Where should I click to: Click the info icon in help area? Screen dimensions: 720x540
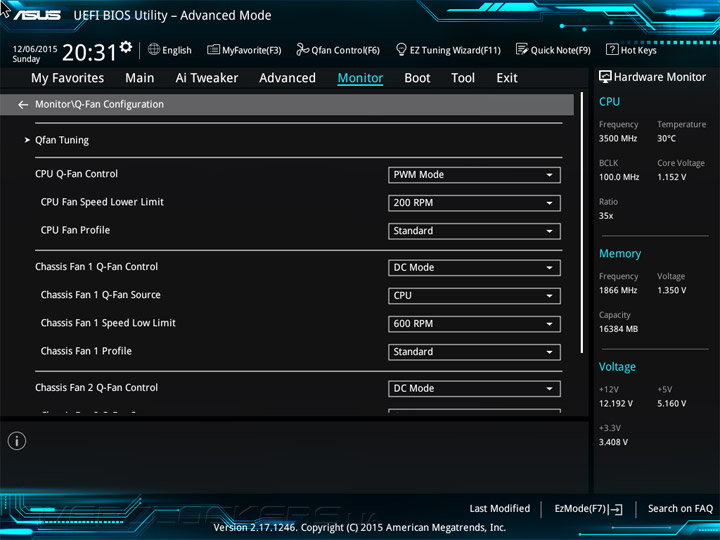point(17,441)
